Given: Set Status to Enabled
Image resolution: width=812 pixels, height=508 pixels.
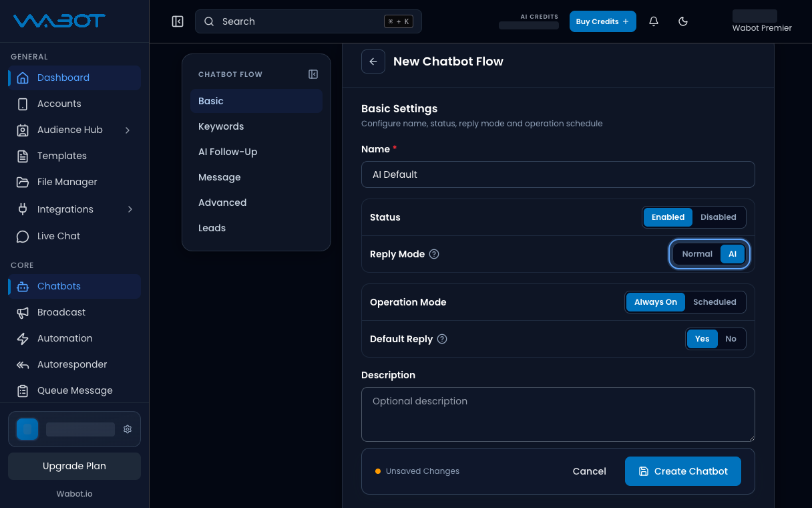Looking at the screenshot, I should pyautogui.click(x=668, y=217).
